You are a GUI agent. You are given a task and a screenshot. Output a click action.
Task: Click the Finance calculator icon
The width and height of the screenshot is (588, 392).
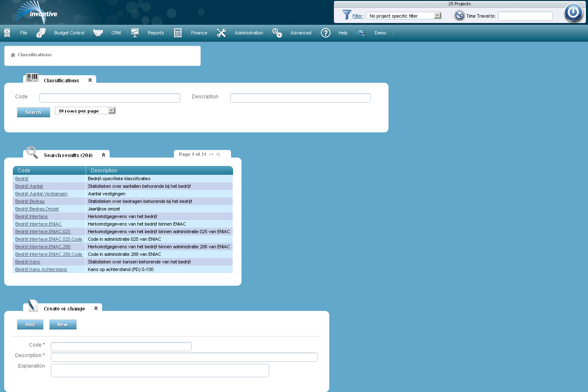click(x=178, y=33)
